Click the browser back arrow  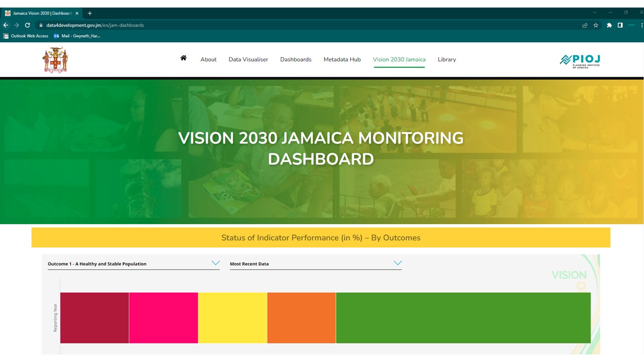click(6, 25)
